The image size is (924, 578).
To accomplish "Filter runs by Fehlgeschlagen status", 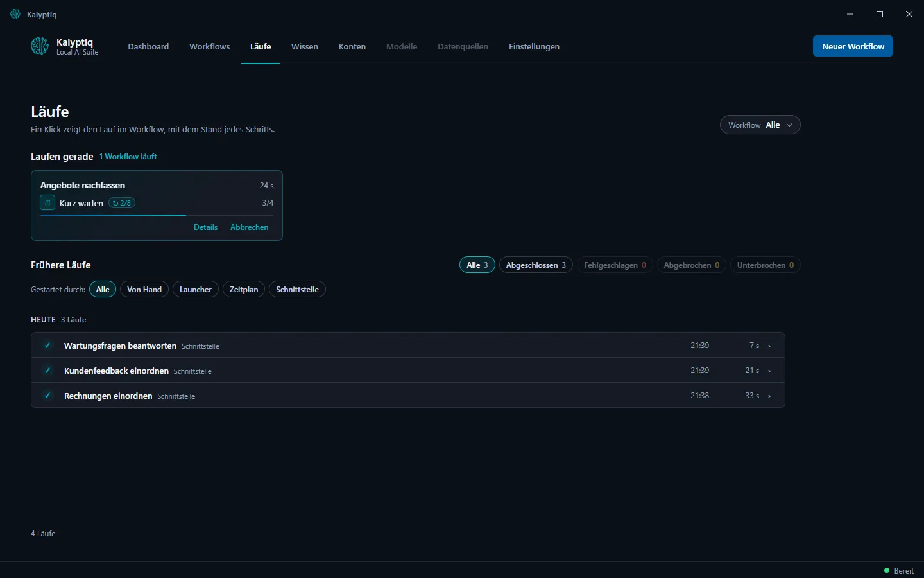I will pyautogui.click(x=615, y=265).
